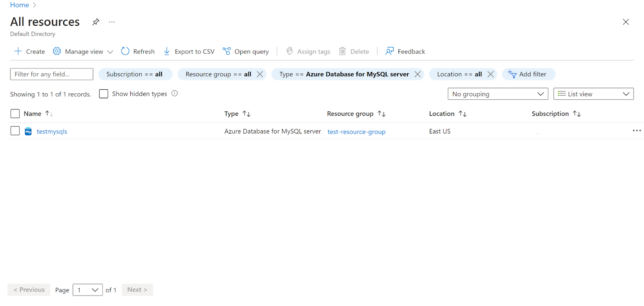Open the ellipsis menu beside the title
Viewport: 644px width, 306px height.
click(x=112, y=22)
